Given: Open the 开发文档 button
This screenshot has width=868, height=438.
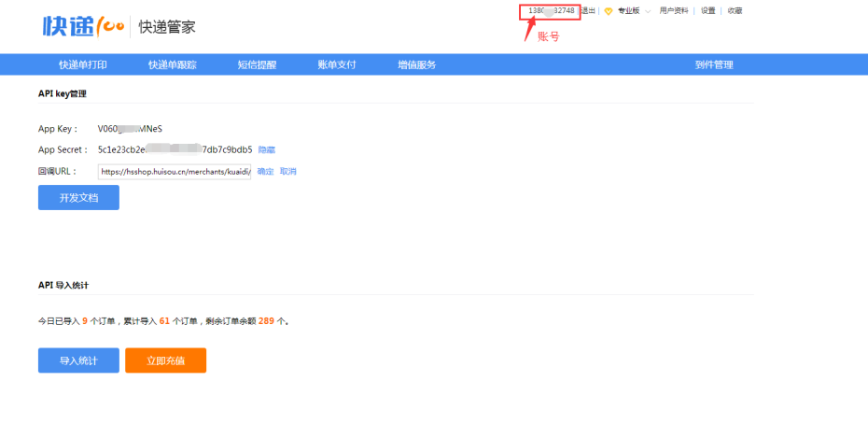Looking at the screenshot, I should click(78, 198).
